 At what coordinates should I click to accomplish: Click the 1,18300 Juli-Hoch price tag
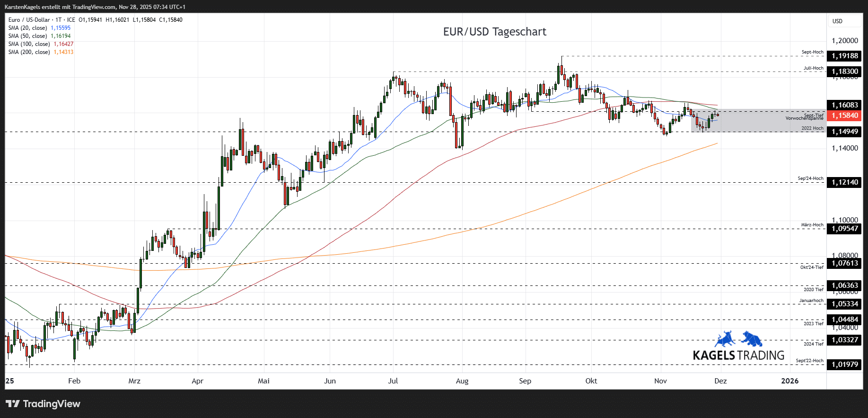click(x=844, y=71)
